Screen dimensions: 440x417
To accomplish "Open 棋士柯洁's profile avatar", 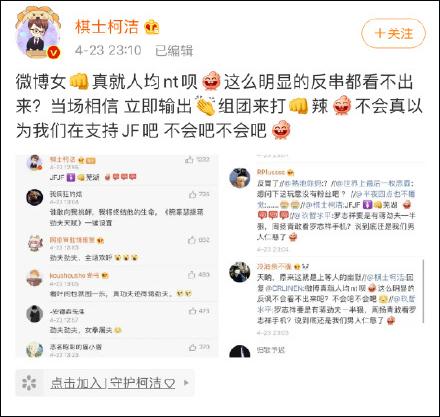I will point(37,34).
